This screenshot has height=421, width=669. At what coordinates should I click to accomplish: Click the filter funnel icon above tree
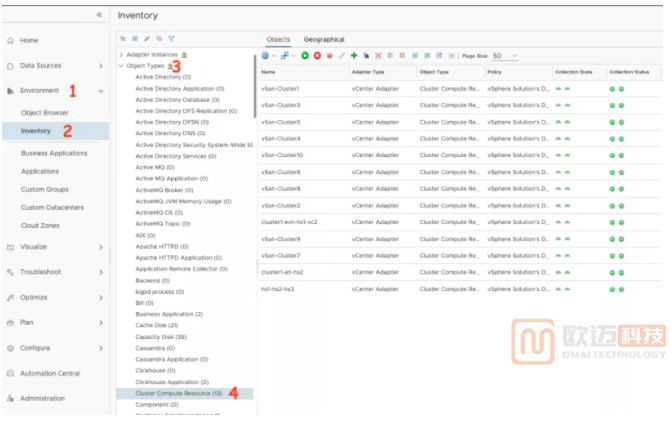[172, 39]
